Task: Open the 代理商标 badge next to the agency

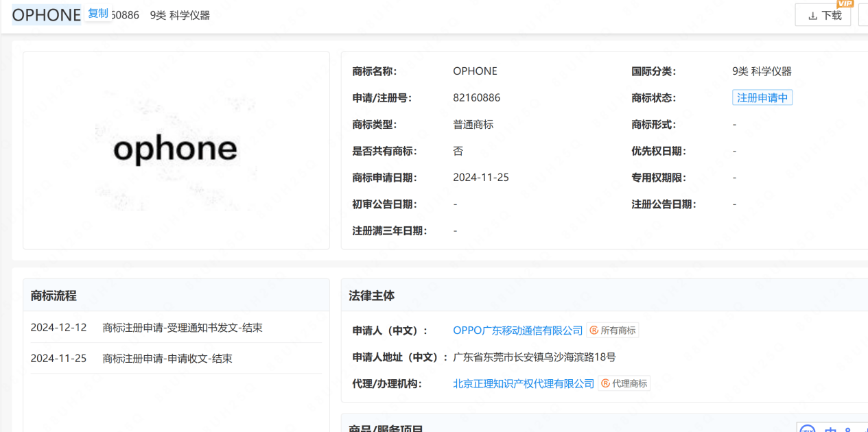Action: 624,383
